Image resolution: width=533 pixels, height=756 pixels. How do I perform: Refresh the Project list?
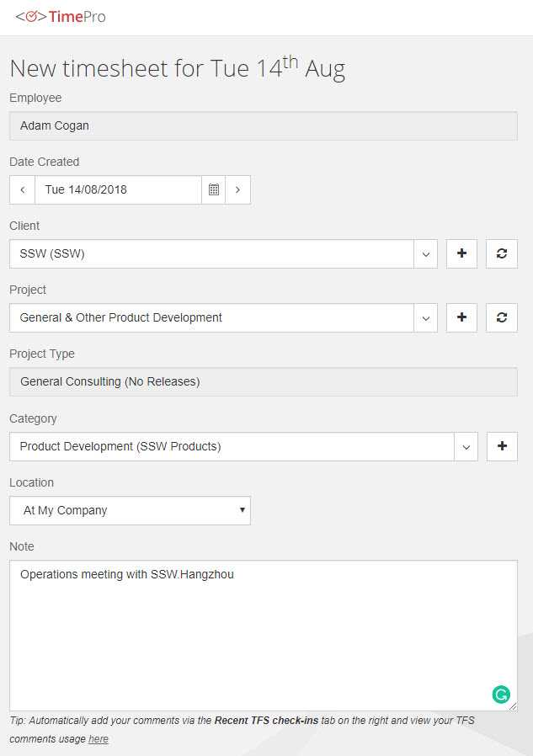point(502,317)
